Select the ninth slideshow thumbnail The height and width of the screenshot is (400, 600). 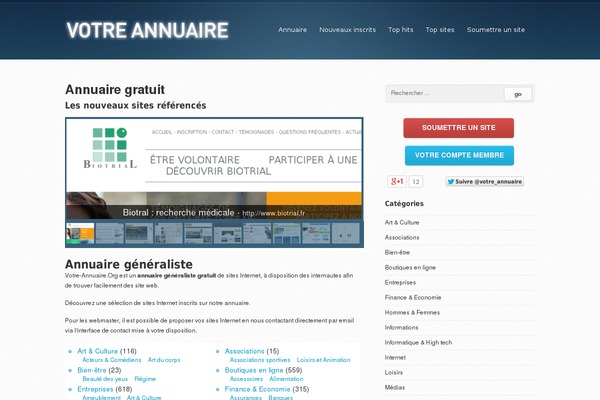[x=316, y=233]
